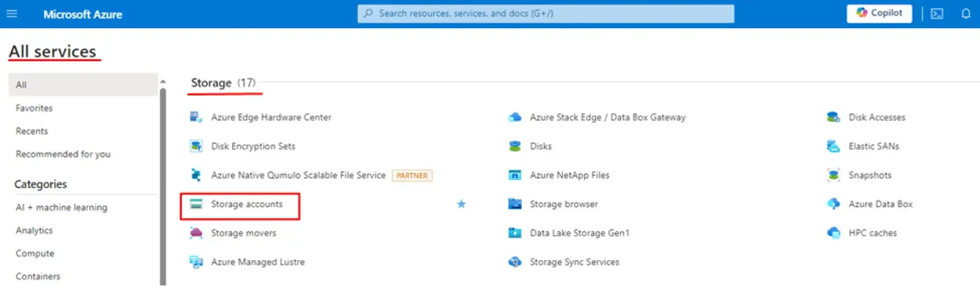Image resolution: width=980 pixels, height=286 pixels.
Task: Open the hamburger portal menu
Action: coord(12,13)
